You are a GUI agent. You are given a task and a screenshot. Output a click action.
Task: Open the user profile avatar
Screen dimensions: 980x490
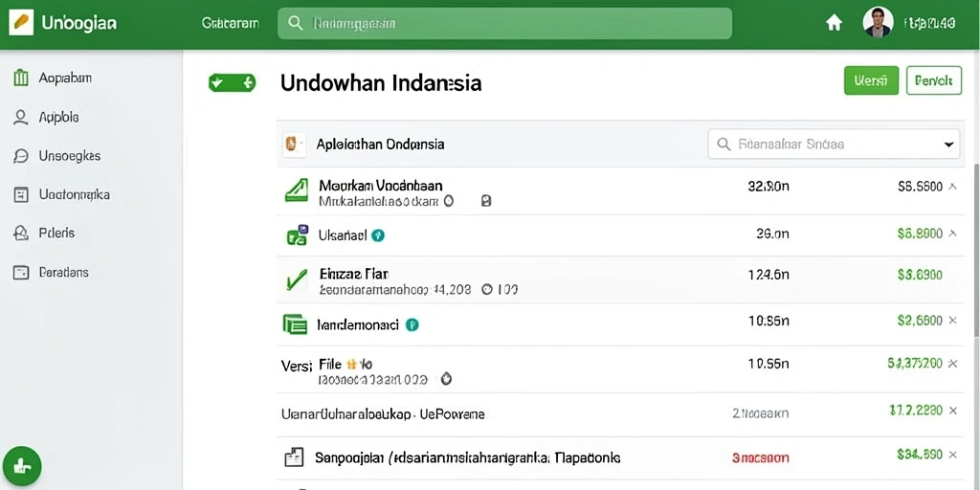[x=878, y=23]
